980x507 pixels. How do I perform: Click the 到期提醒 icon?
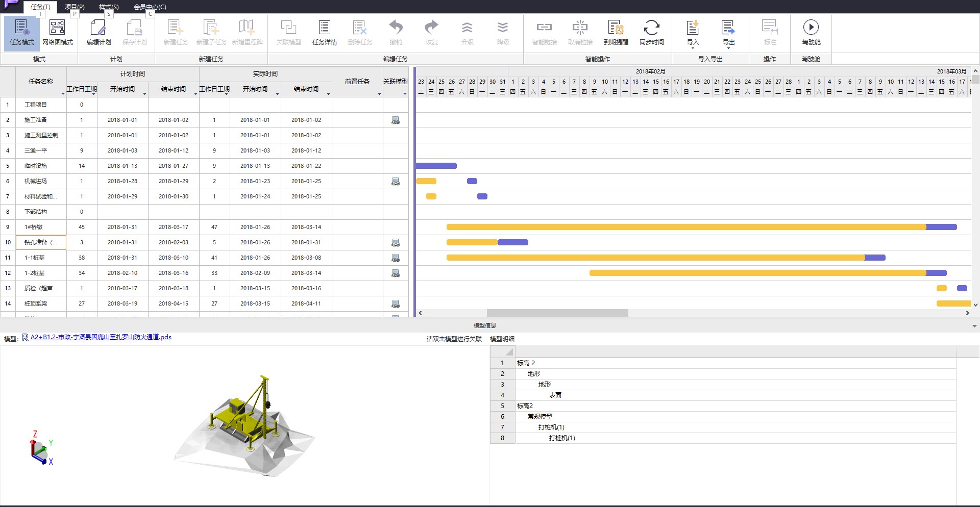616,33
